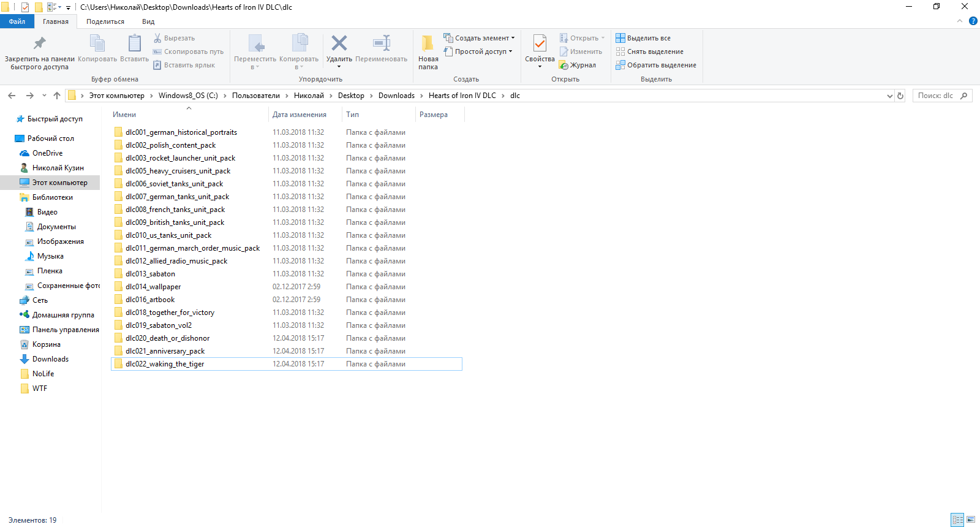
Task: Collapse the ribbon with the chevron
Action: click(960, 21)
